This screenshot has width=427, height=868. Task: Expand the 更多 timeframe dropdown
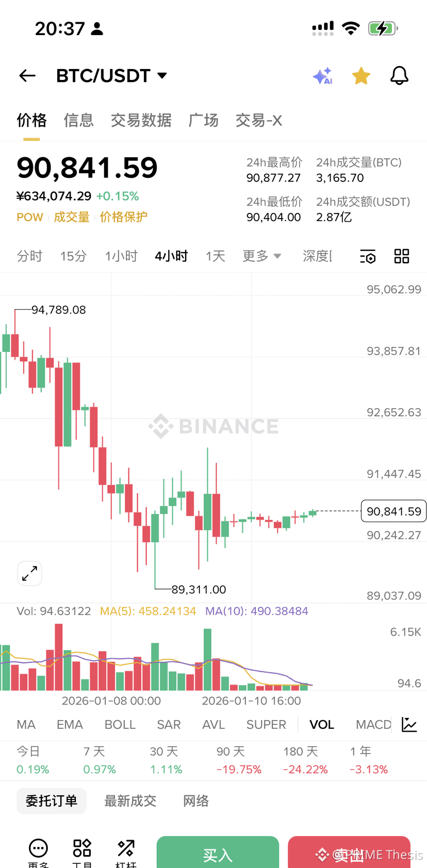pos(261,256)
